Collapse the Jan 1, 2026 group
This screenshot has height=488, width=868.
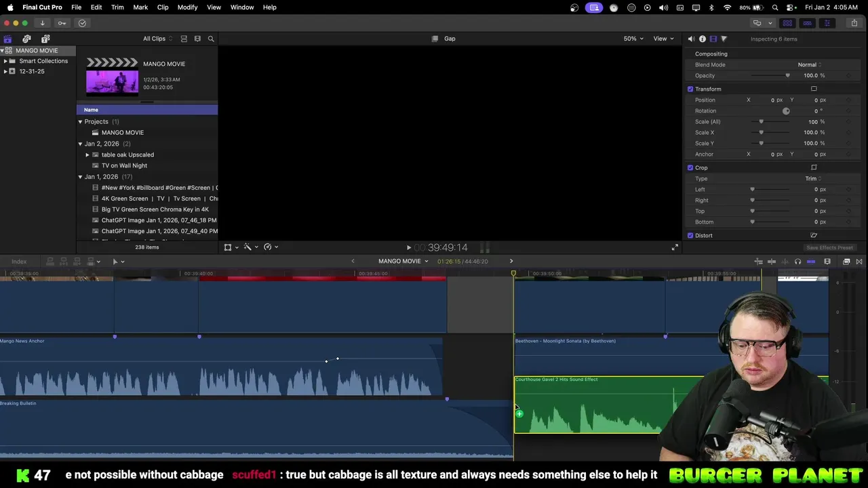point(80,177)
